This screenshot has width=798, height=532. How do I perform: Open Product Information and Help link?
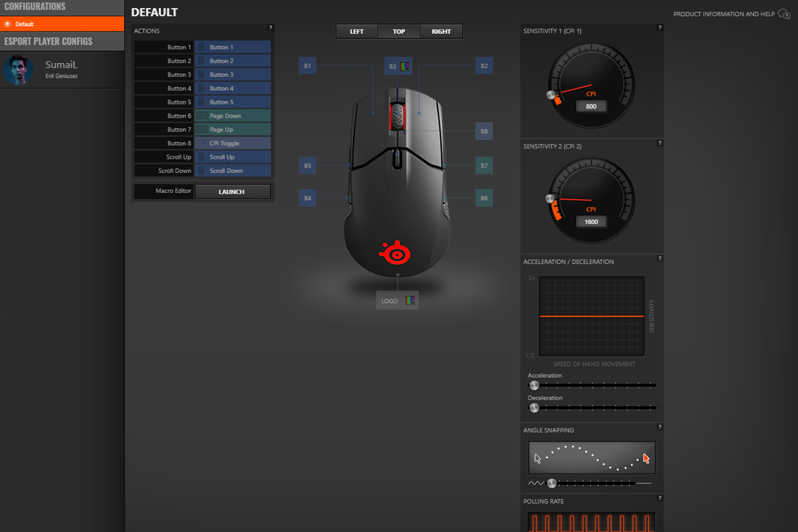(724, 14)
